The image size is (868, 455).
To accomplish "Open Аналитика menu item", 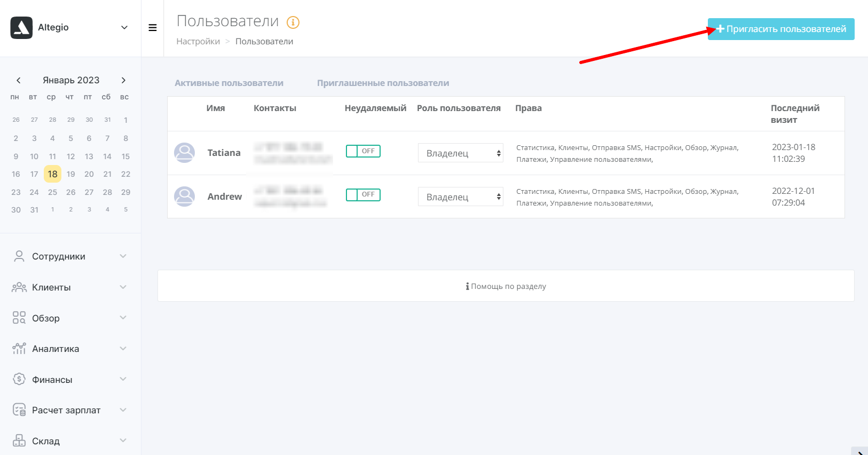I will pos(70,349).
